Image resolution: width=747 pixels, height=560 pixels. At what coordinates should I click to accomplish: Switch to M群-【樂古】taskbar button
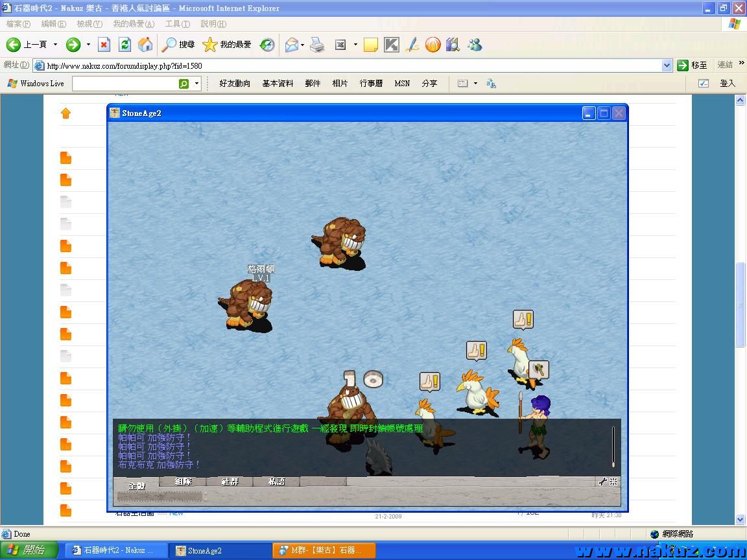pos(324,550)
